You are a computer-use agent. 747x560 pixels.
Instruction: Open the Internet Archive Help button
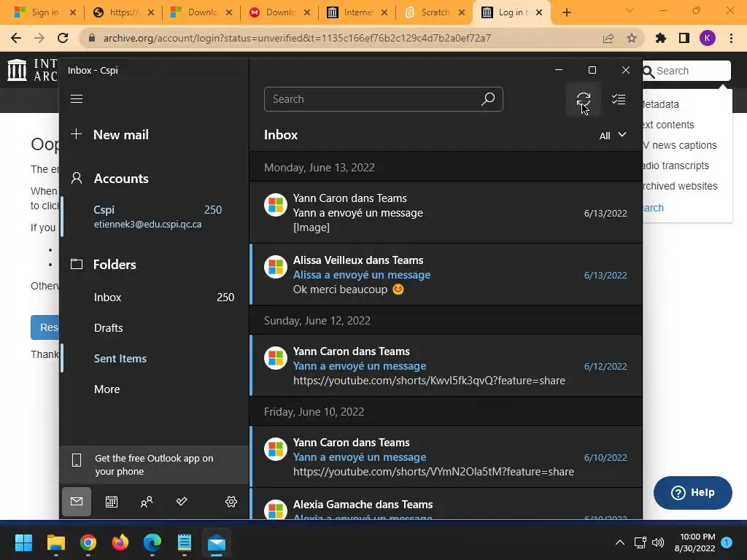click(x=693, y=492)
